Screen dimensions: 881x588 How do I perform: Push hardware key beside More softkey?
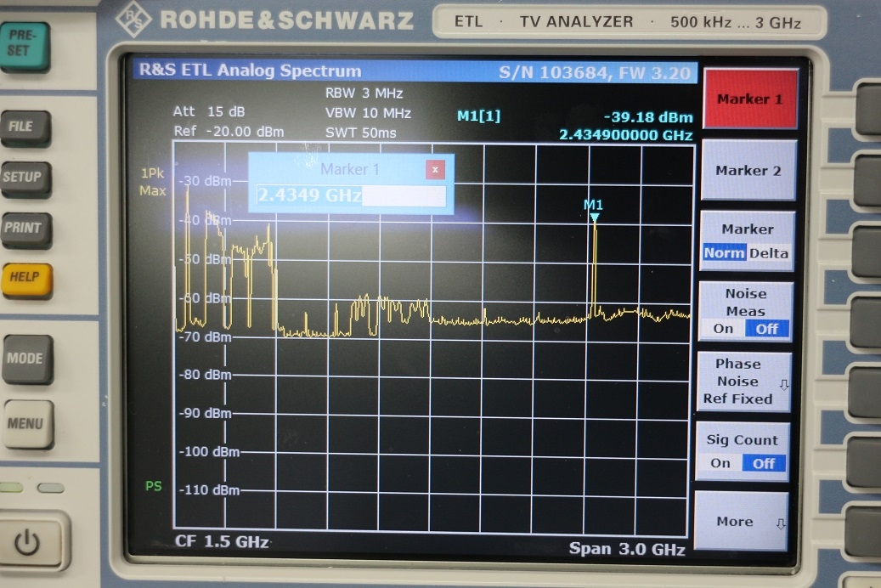[862, 533]
